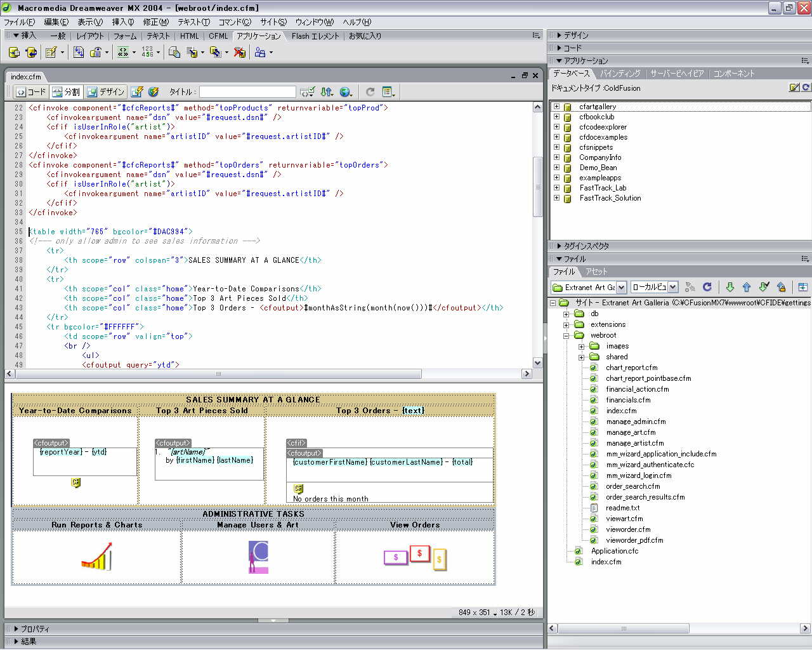Click the Show Region insert icon
The width and height of the screenshot is (812, 650).
(x=96, y=52)
